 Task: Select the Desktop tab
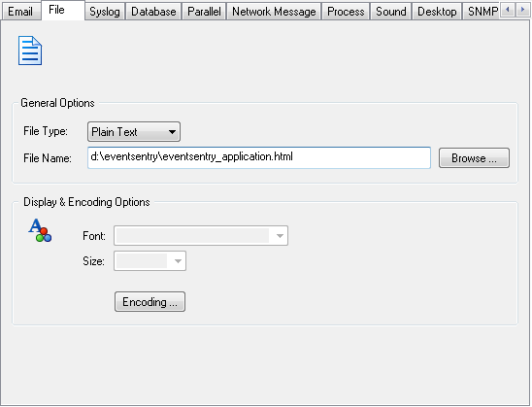pyautogui.click(x=437, y=12)
